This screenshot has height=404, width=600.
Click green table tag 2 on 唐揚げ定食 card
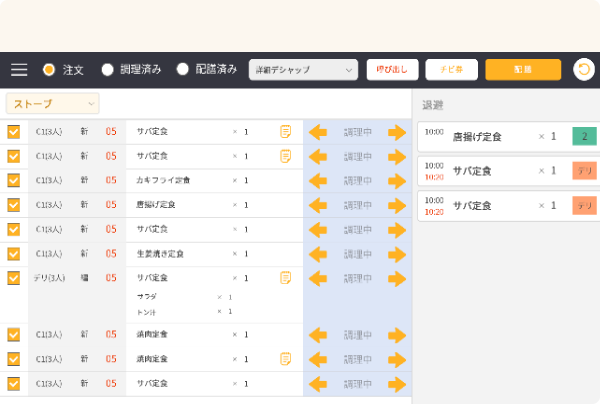582,137
